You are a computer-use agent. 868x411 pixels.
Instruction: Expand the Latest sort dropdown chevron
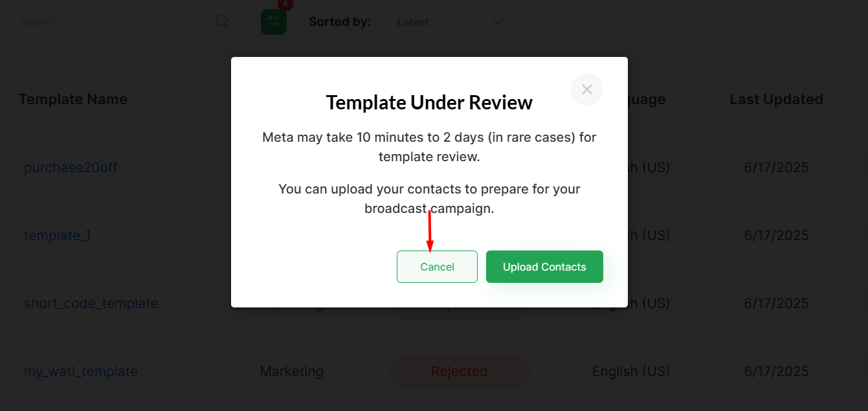coord(498,22)
